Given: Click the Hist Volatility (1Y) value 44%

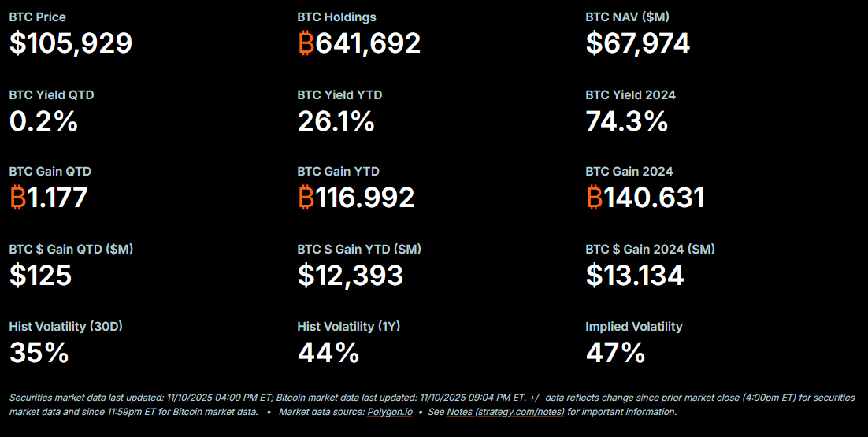Looking at the screenshot, I should tap(328, 352).
